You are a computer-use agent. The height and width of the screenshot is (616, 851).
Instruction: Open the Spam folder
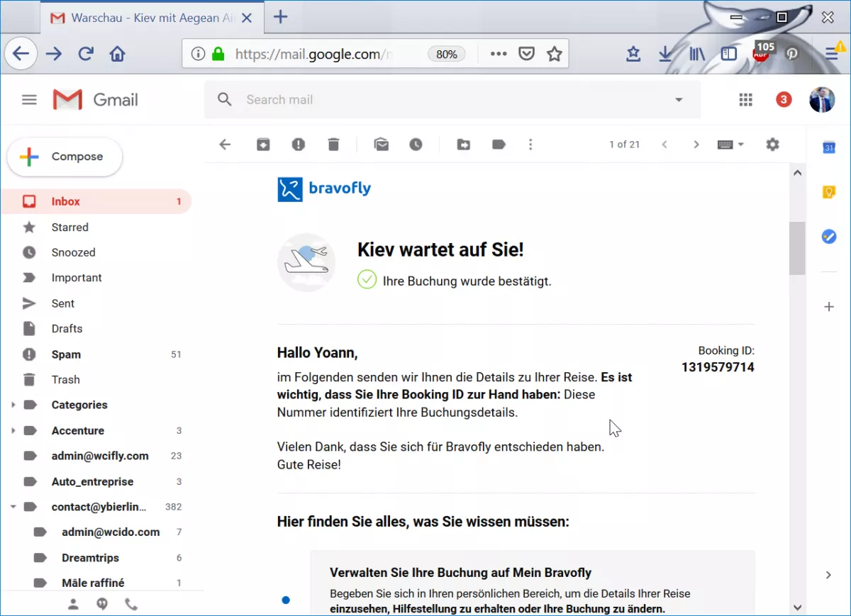coord(96,354)
